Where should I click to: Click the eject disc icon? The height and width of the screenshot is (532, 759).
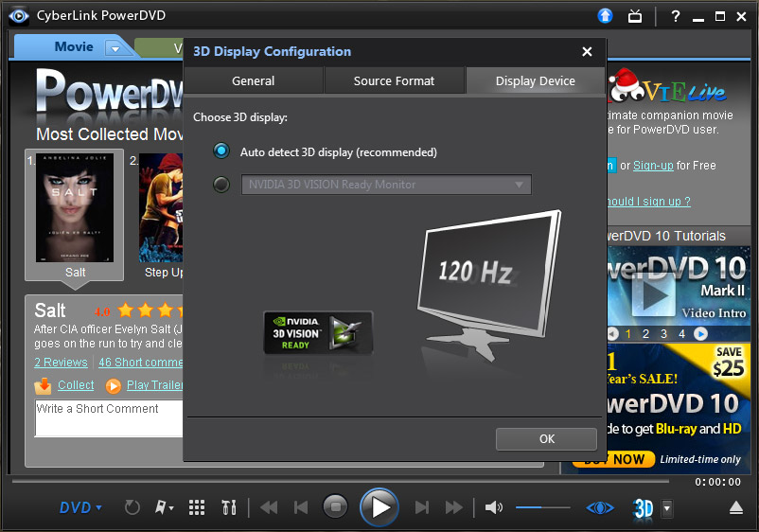735,507
